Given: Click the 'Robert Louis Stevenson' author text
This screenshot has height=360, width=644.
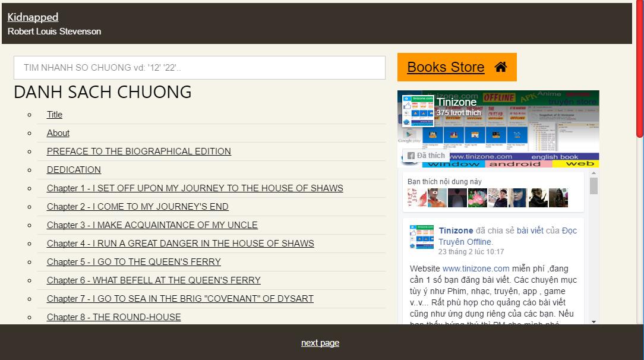Looking at the screenshot, I should click(54, 31).
